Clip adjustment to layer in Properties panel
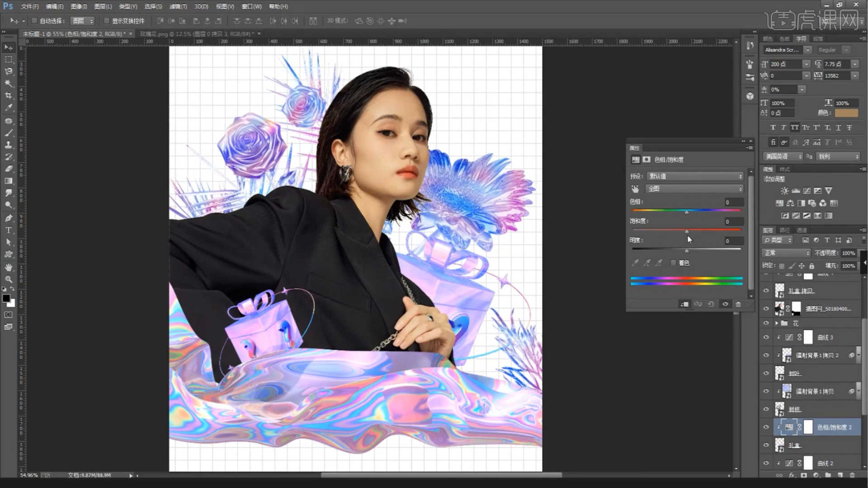 684,304
